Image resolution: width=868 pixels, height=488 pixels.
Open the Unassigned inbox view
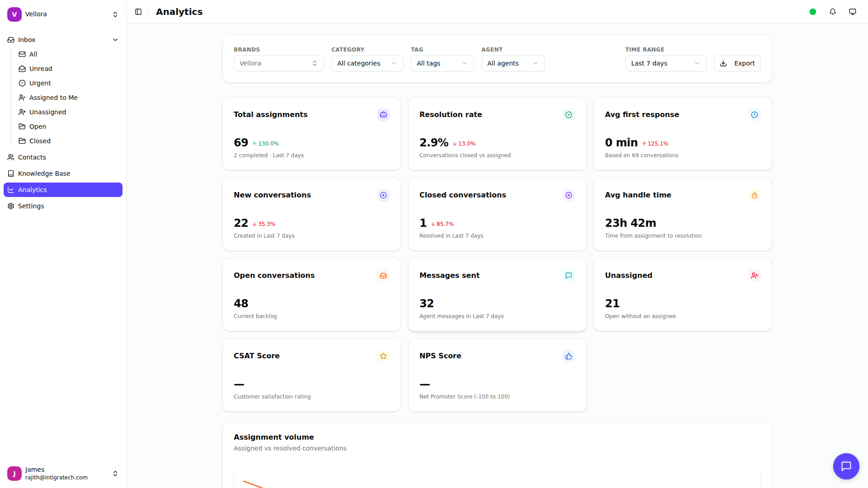[x=69, y=112]
